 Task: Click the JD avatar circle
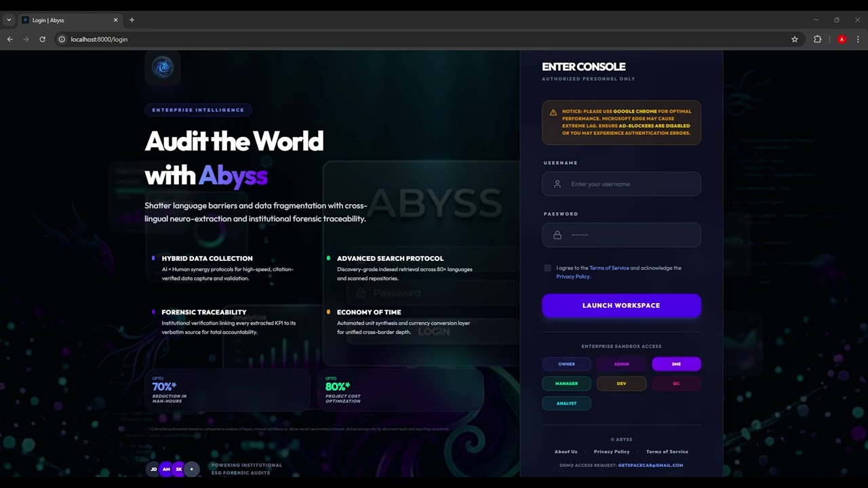coord(154,469)
